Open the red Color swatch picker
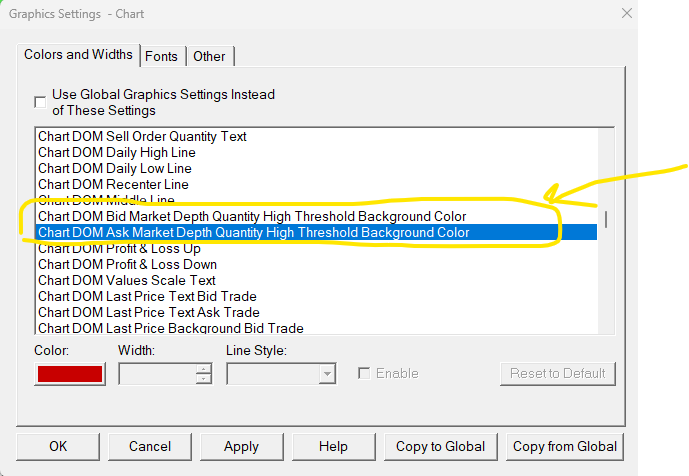Screen dimensions: 689x476 click(x=69, y=374)
